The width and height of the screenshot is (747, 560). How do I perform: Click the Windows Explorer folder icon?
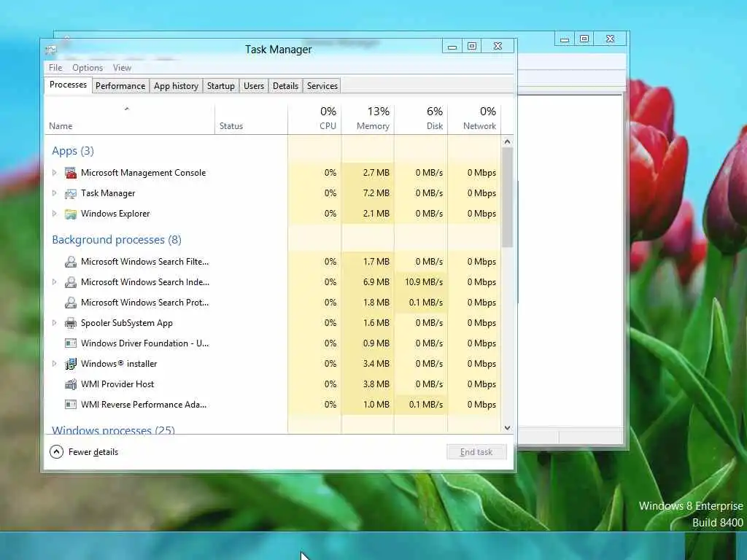pos(71,214)
